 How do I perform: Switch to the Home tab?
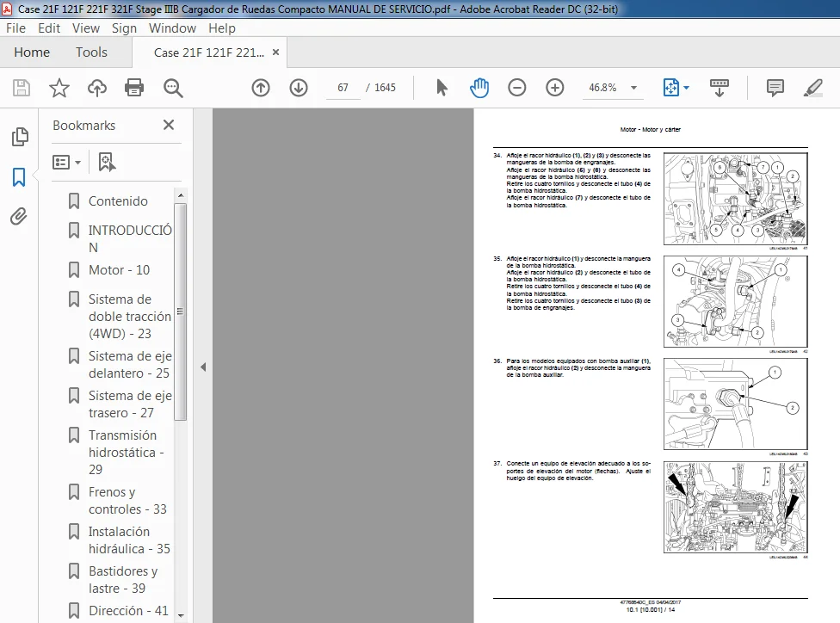point(32,52)
